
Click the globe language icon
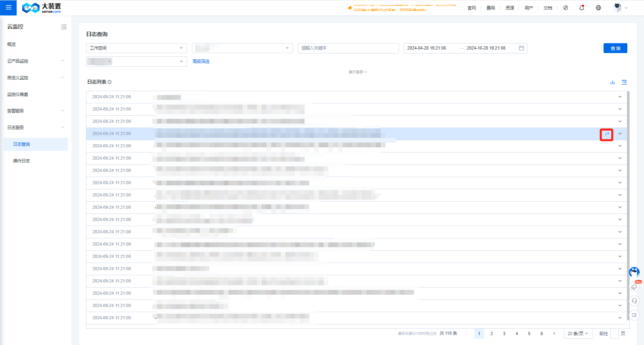(598, 8)
